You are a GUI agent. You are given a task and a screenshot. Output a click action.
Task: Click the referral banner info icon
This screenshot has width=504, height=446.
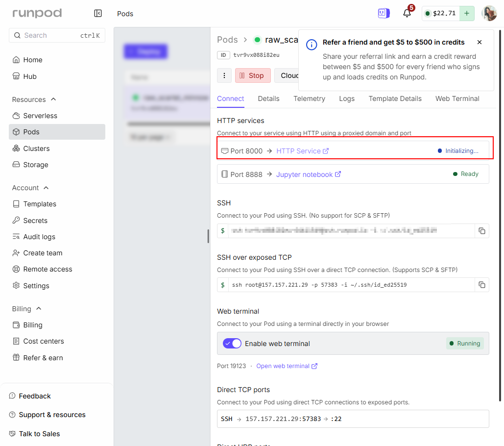click(311, 45)
